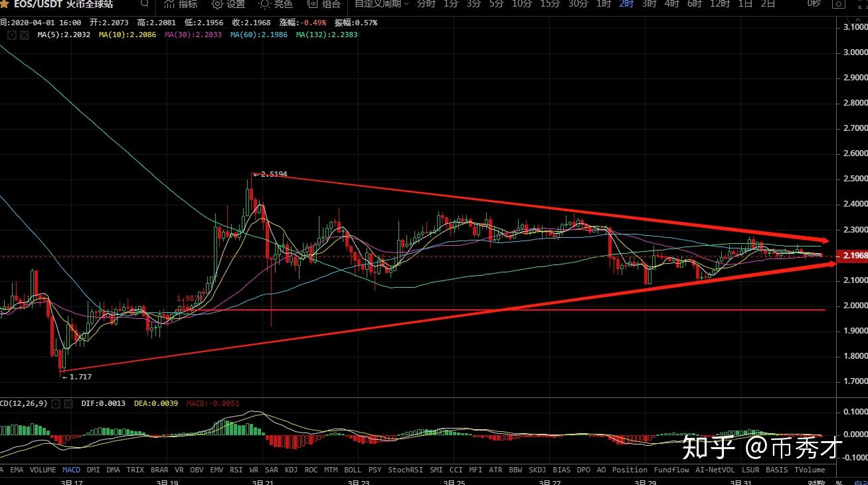Show the LSUR indicator
Screen dimensions: 868x485
coord(750,470)
